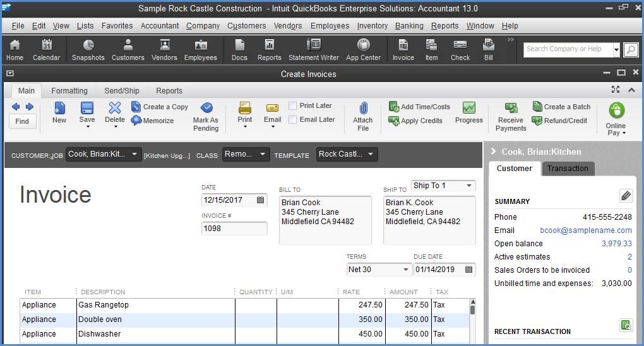Open the Calendar icon
The image size is (644, 346).
coord(47,50)
